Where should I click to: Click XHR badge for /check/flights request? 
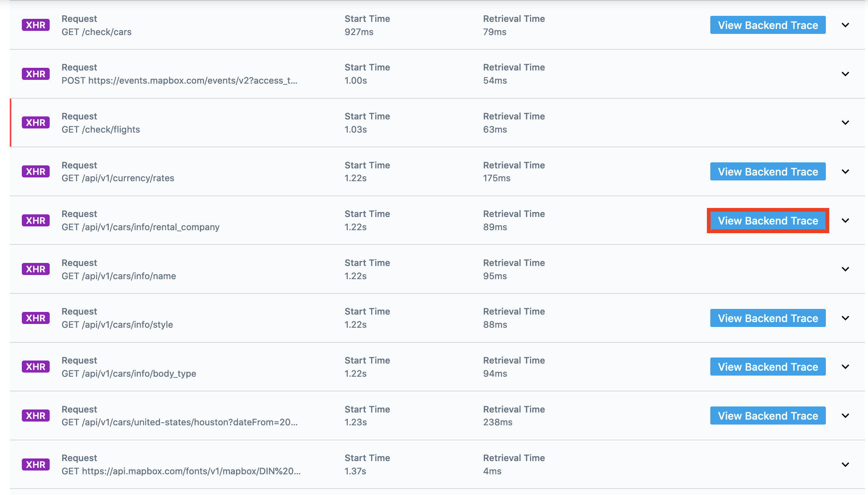coord(36,123)
